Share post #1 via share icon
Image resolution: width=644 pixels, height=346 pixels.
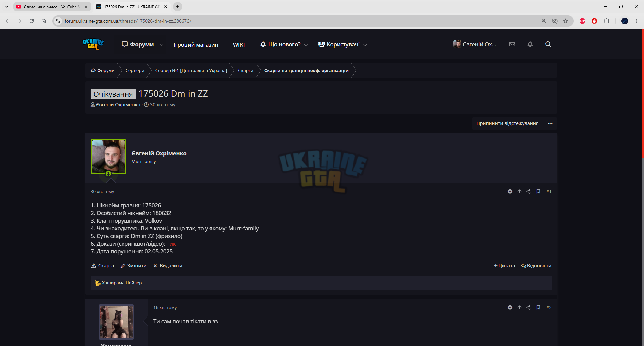tap(528, 191)
